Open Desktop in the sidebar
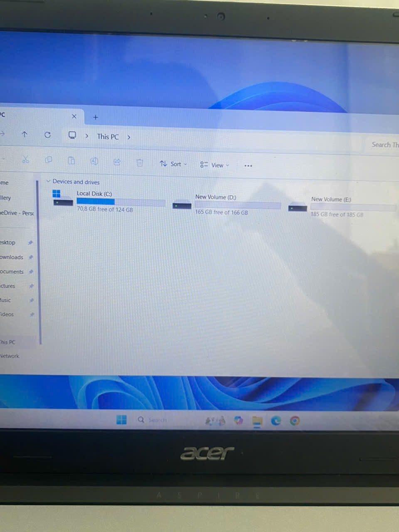 pos(7,242)
